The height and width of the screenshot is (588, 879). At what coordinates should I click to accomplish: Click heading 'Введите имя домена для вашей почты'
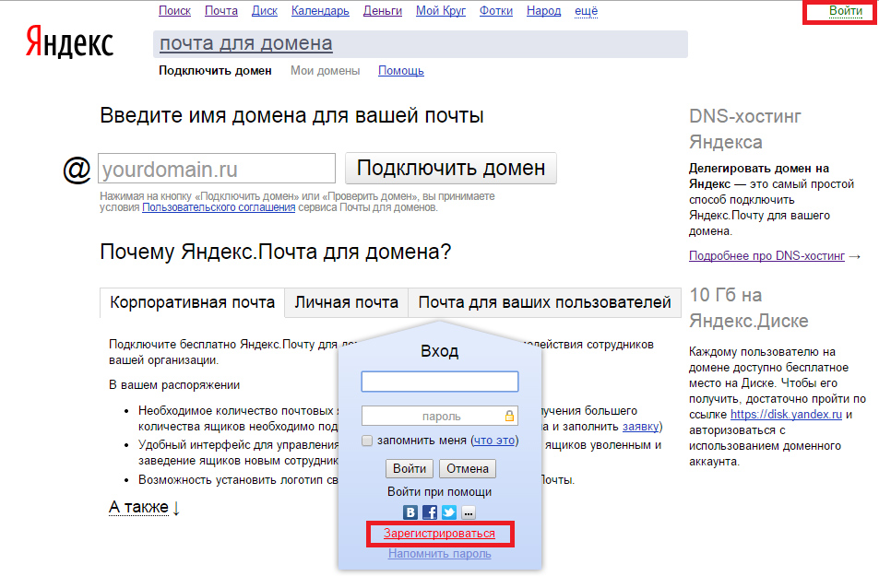(x=291, y=115)
